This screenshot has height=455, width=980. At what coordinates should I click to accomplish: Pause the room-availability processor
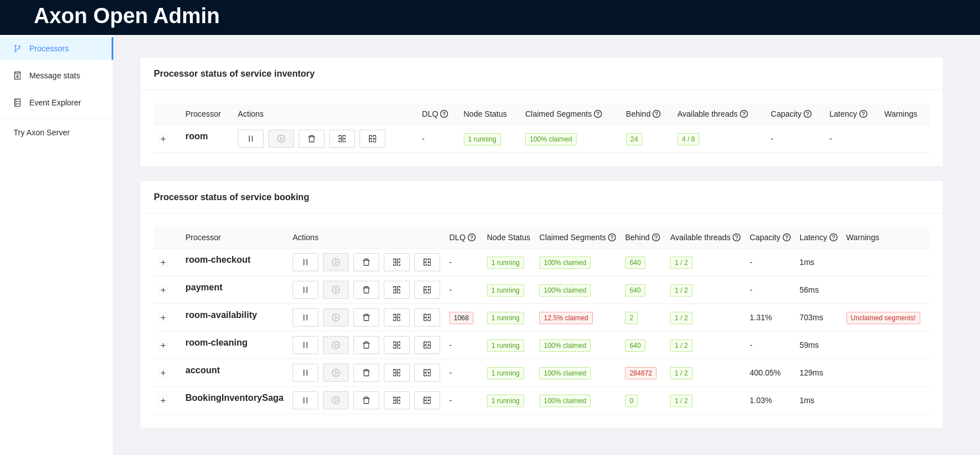(x=305, y=317)
